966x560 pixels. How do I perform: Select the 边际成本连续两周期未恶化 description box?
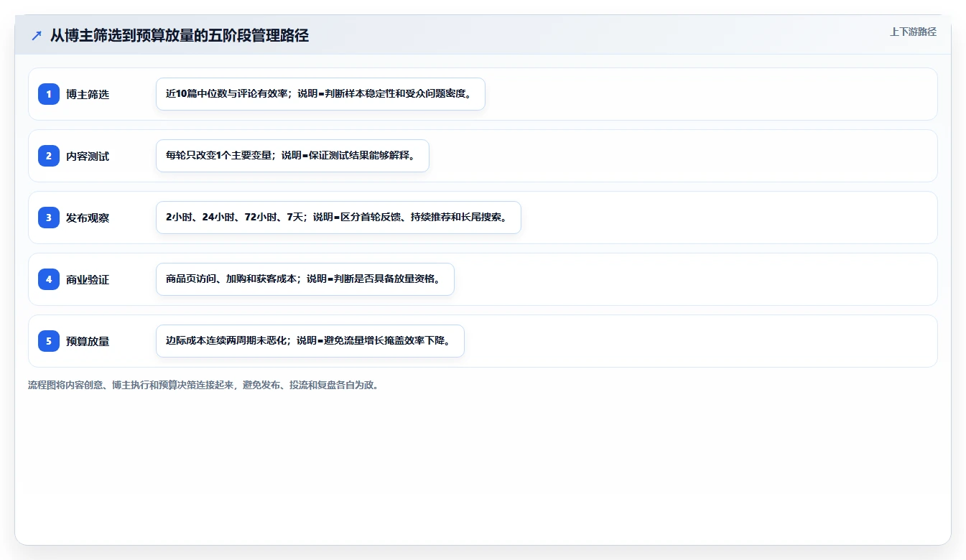[x=310, y=341]
